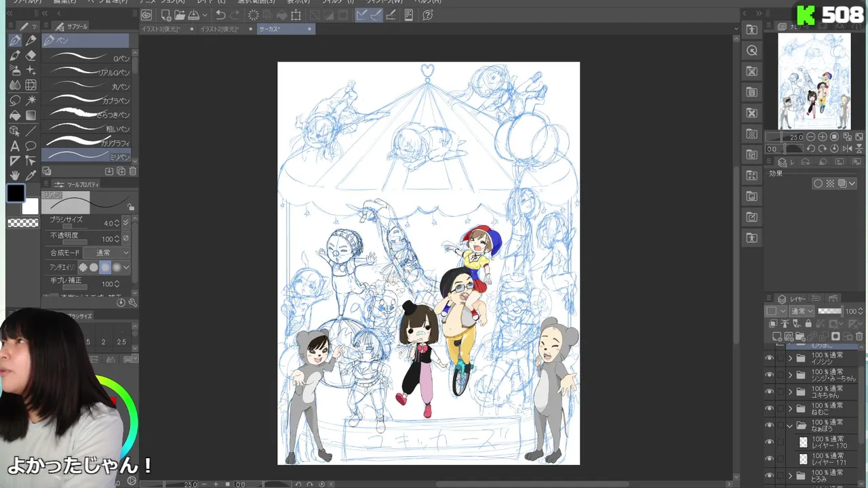868x488 pixels.
Task: Select the Balloon tool
Action: [x=31, y=146]
